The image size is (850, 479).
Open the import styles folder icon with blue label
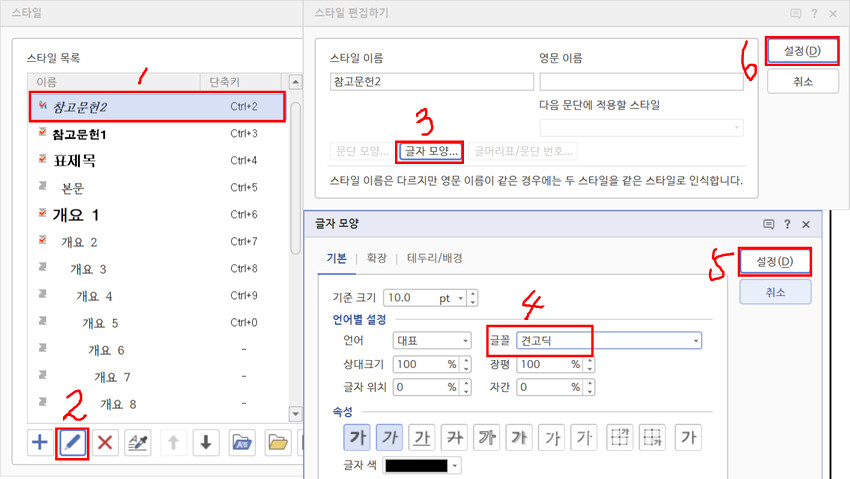(x=242, y=442)
